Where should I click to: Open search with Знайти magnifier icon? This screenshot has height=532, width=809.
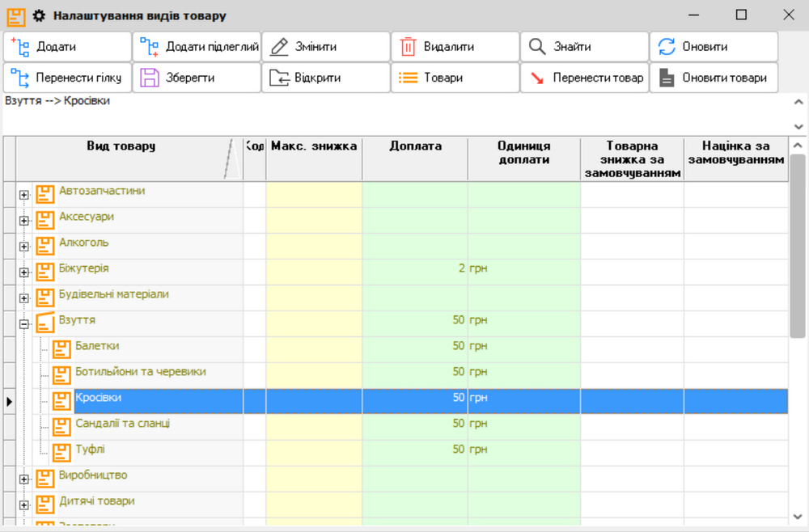tap(537, 47)
